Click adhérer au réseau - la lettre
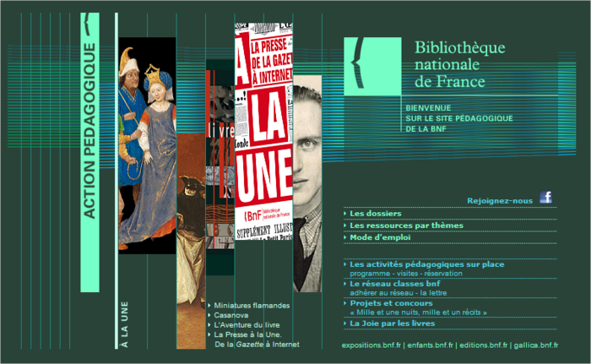 pos(398,293)
